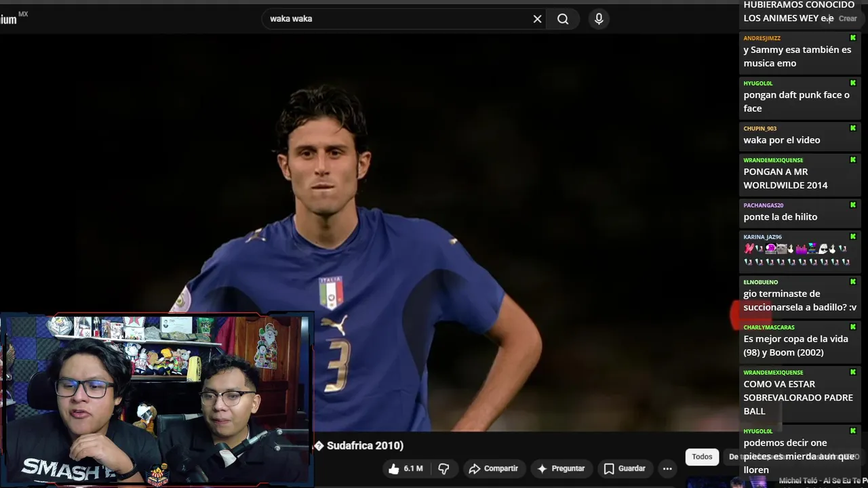
Task: Click green badge next to KARINA_JAZ96 message
Action: [853, 237]
